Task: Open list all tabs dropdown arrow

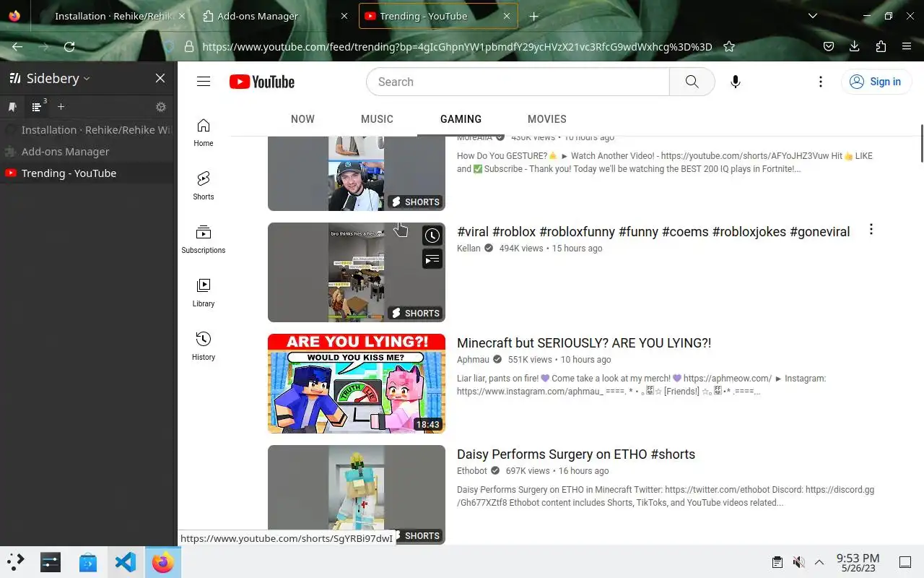Action: [x=813, y=16]
